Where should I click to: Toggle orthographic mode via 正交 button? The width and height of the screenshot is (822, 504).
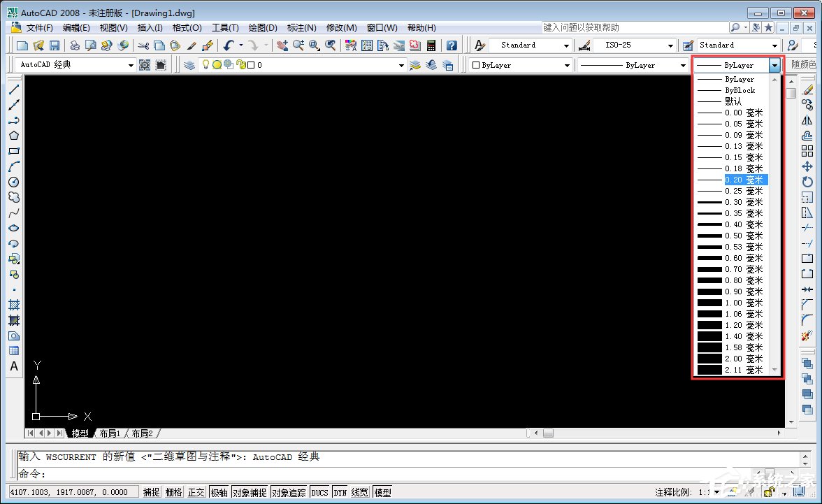196,491
